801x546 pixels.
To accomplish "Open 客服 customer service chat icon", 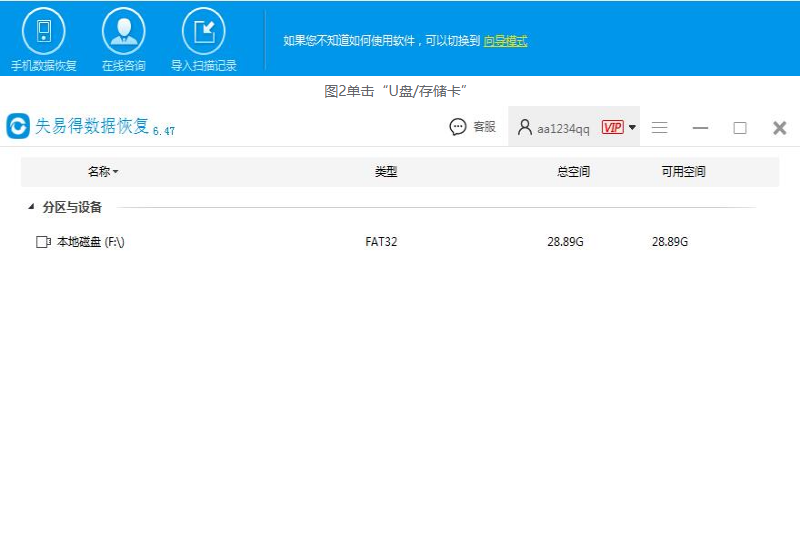I will pyautogui.click(x=458, y=127).
